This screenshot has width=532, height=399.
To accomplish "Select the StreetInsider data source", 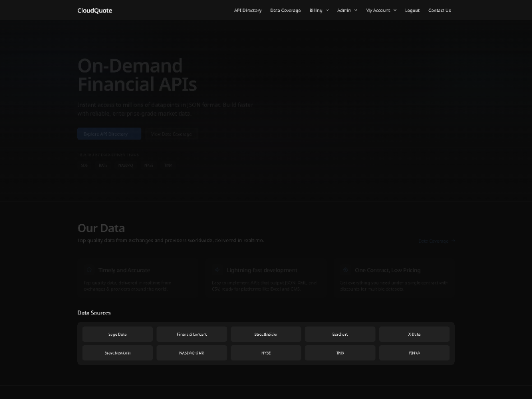I will click(265, 334).
